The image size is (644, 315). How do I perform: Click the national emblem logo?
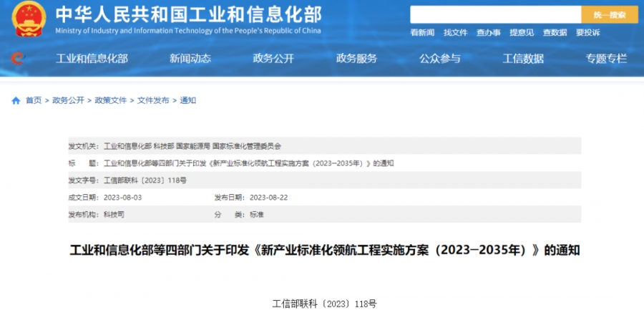29,19
